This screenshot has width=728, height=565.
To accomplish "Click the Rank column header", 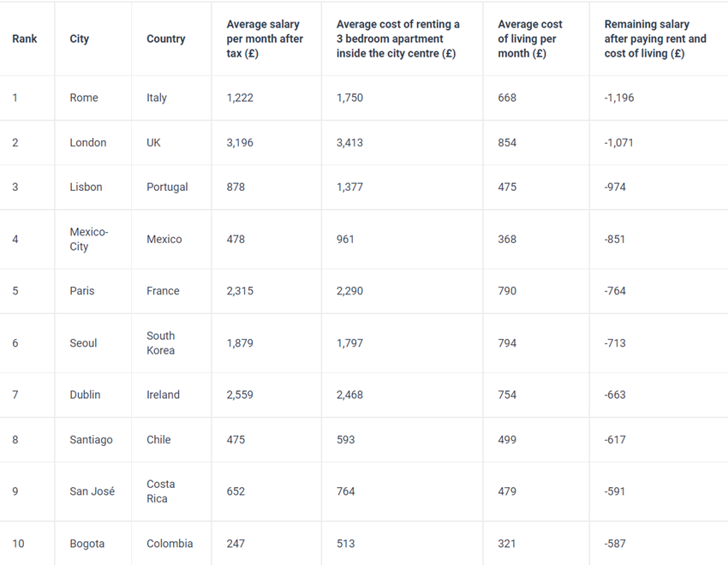I will tap(25, 39).
